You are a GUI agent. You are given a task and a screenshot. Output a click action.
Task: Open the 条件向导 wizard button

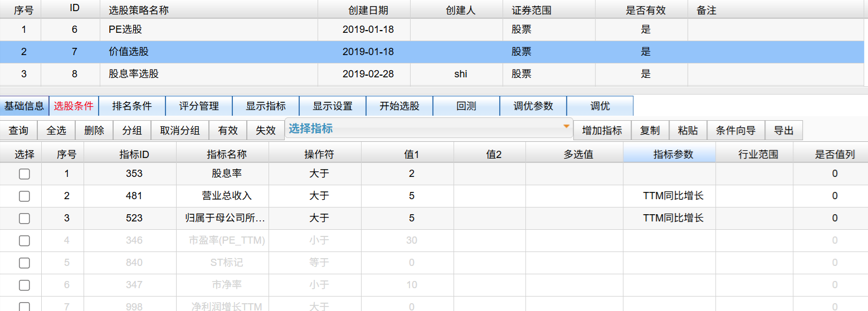tap(736, 130)
